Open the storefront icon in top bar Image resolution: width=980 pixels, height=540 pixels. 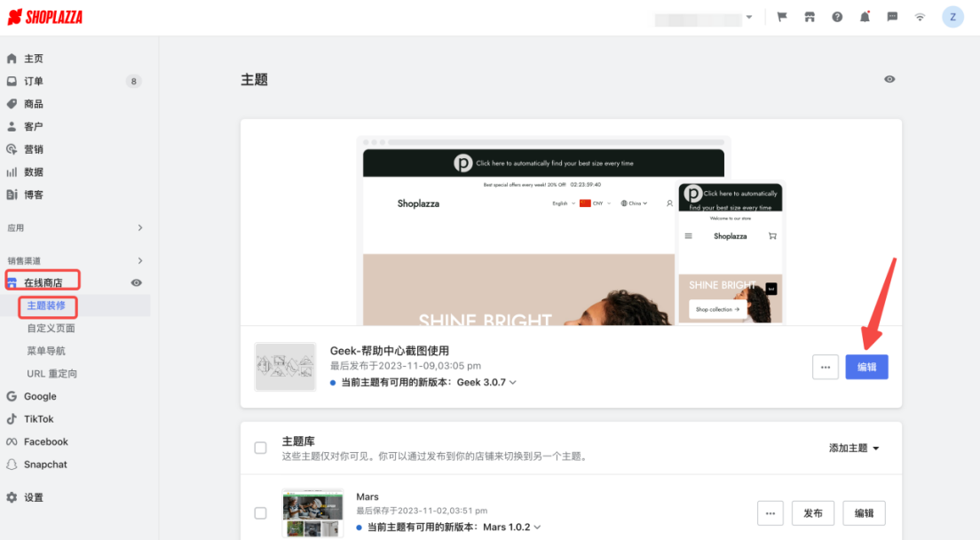810,17
